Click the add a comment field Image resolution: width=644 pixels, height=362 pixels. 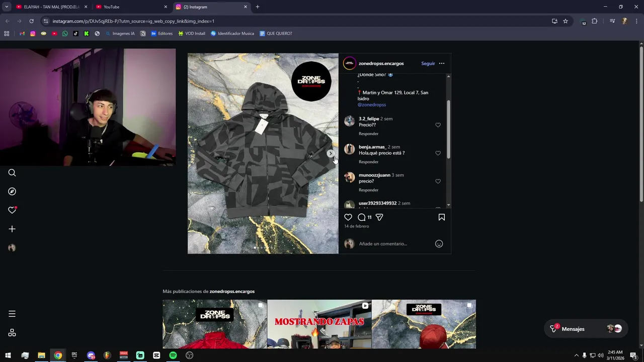click(x=395, y=244)
